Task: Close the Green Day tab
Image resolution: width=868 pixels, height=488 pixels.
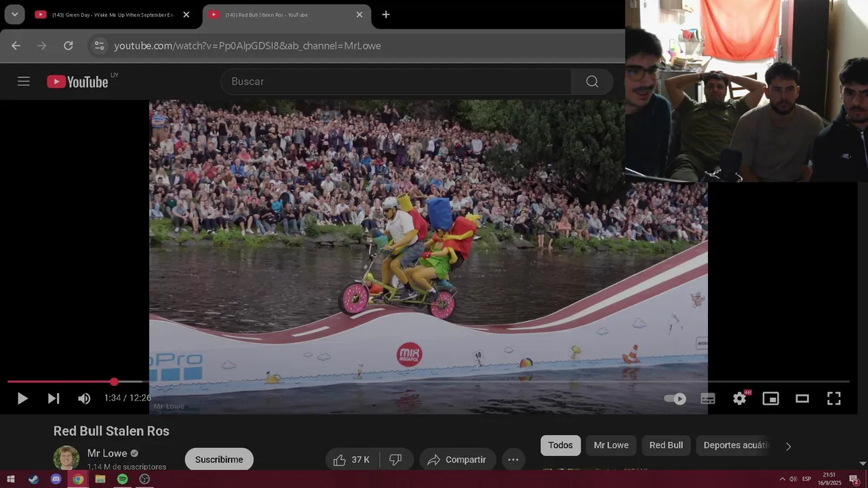Action: pos(186,14)
